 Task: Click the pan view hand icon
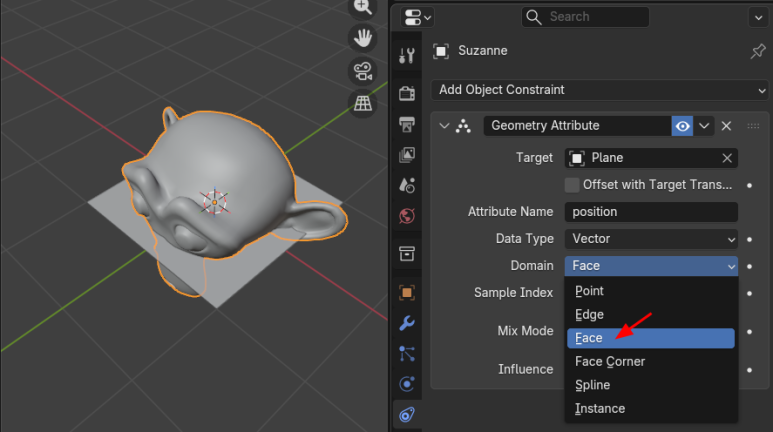[363, 38]
